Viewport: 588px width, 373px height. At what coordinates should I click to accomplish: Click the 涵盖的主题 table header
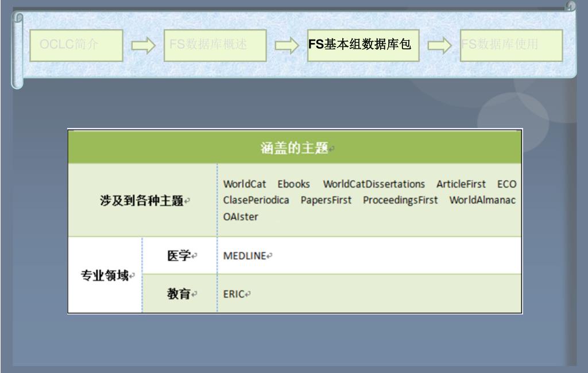pos(295,147)
